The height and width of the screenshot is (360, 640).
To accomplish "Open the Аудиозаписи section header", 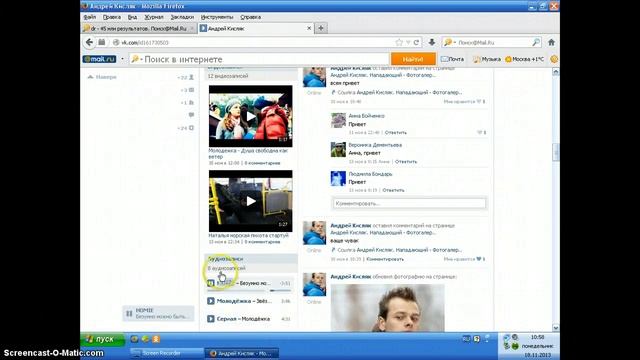I will click(251, 259).
